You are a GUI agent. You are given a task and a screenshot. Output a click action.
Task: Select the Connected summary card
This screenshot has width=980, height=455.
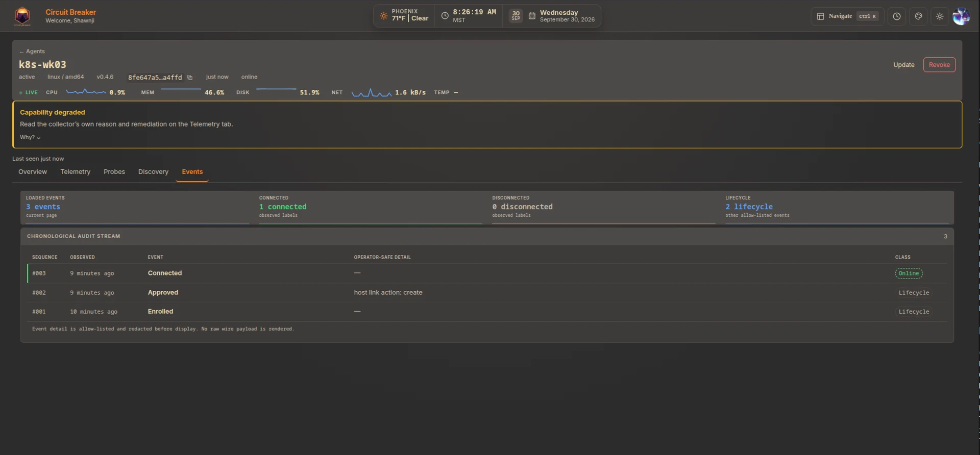(371, 208)
